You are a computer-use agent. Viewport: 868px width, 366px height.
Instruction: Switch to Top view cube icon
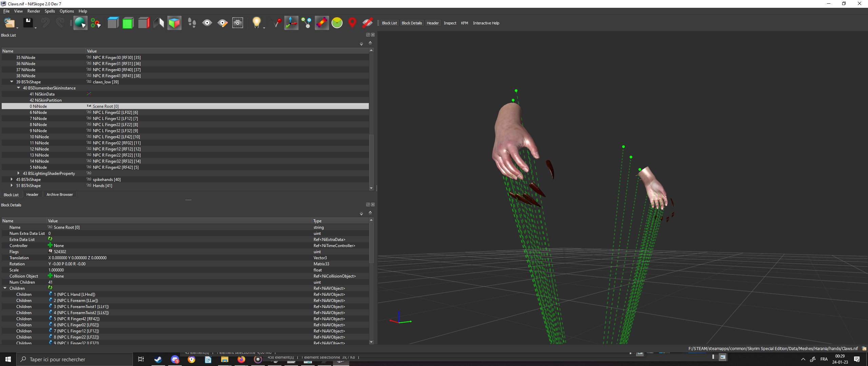[x=113, y=23]
